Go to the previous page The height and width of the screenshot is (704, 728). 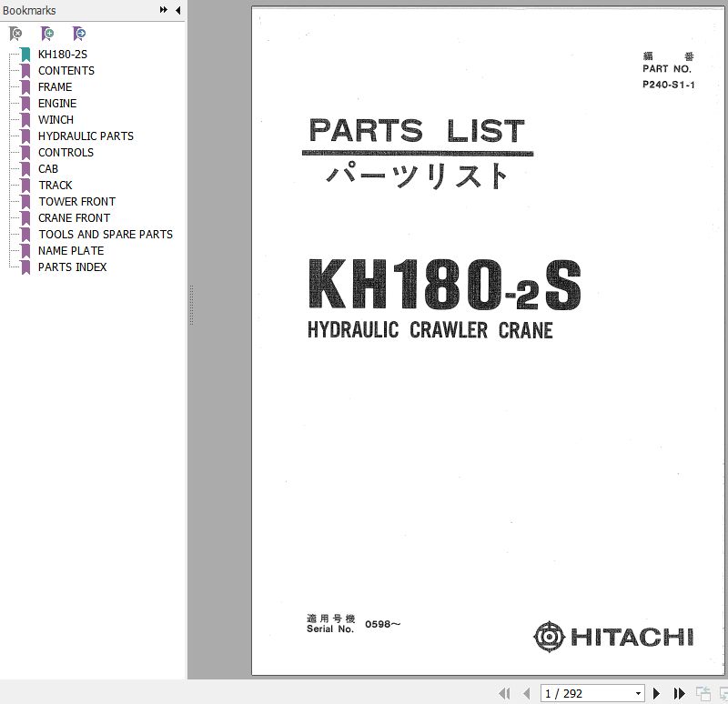coord(526,693)
